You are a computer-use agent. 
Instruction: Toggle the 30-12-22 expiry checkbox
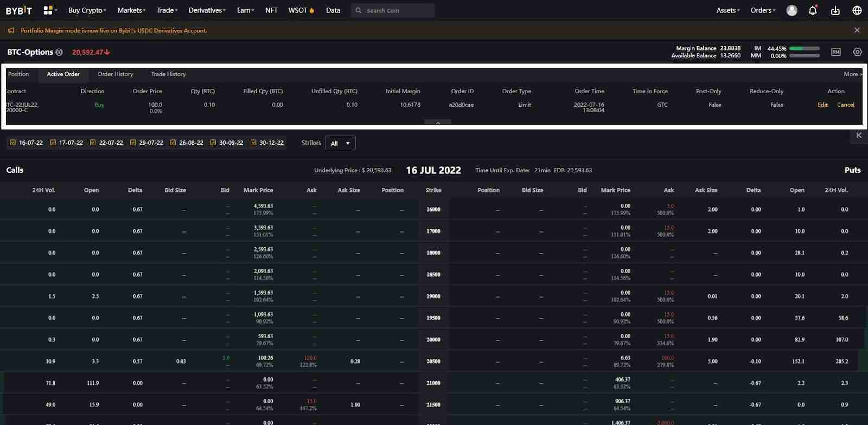coord(253,143)
